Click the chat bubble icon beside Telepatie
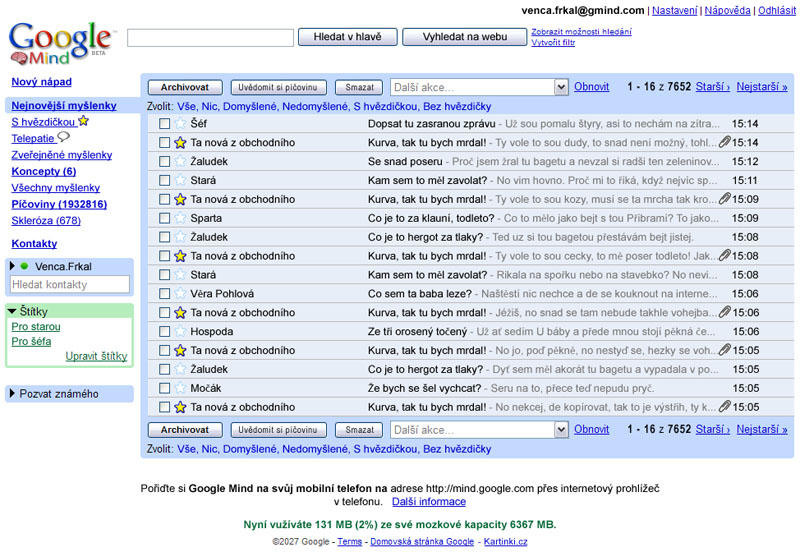 pos(64,138)
